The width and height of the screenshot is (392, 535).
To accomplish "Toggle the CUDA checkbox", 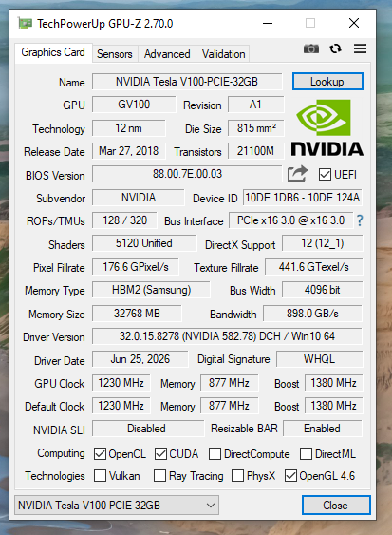I will 160,454.
